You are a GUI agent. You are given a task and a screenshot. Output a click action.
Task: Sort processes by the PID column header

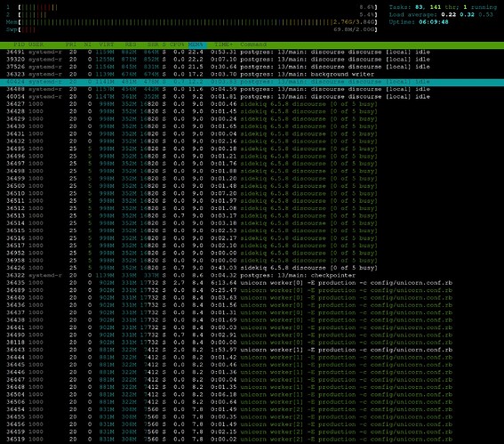[19, 44]
